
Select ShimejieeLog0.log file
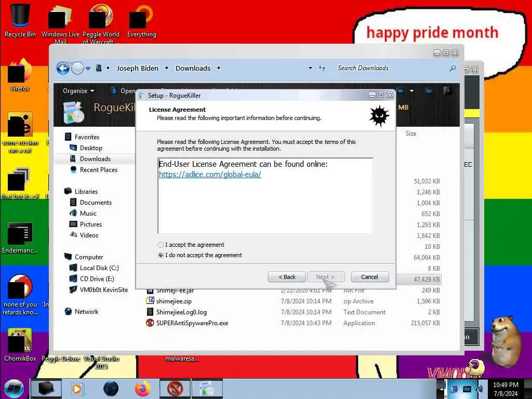pos(181,312)
